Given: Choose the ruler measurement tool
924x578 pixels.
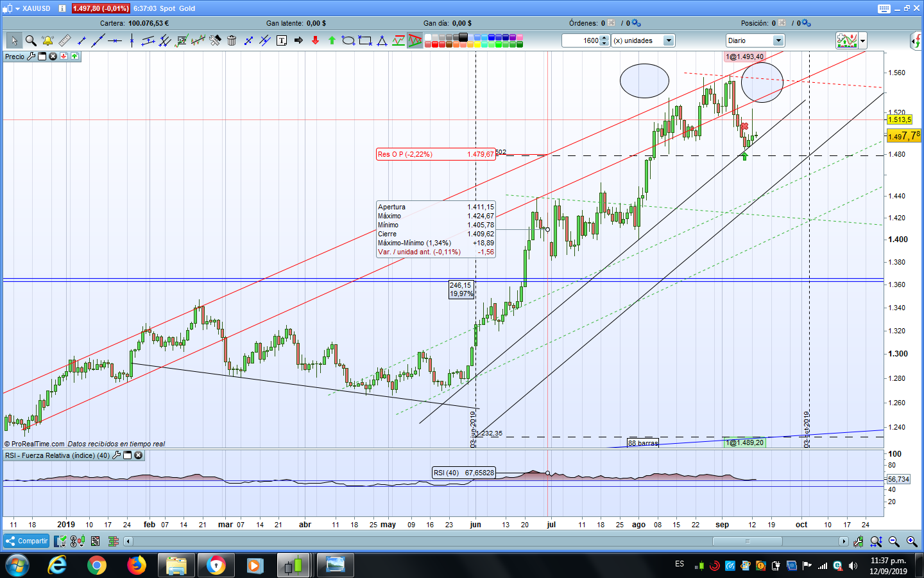Looking at the screenshot, I should point(64,40).
